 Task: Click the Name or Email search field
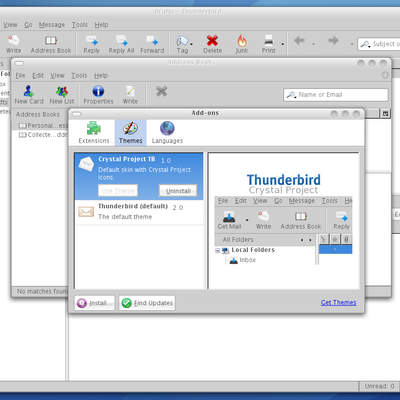[336, 95]
